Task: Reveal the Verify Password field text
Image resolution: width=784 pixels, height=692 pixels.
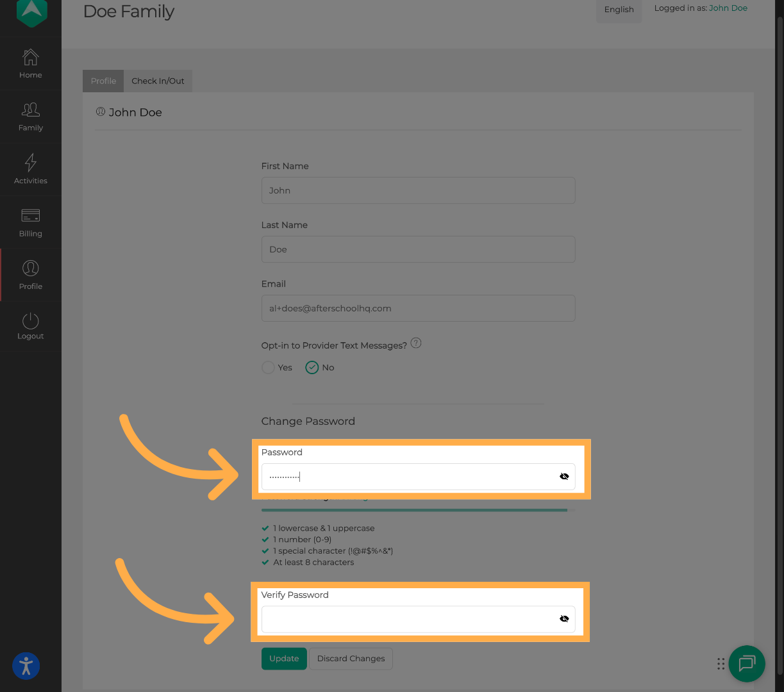Action: (x=564, y=619)
